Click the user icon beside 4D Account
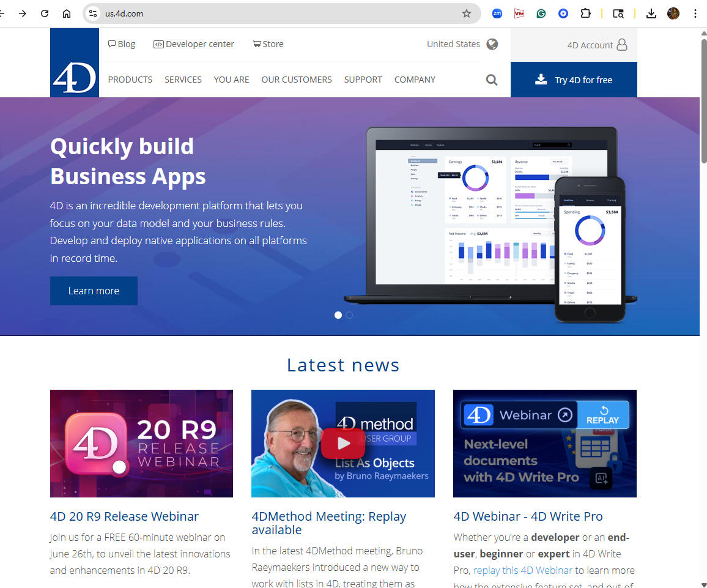The height and width of the screenshot is (588, 707). (x=622, y=45)
